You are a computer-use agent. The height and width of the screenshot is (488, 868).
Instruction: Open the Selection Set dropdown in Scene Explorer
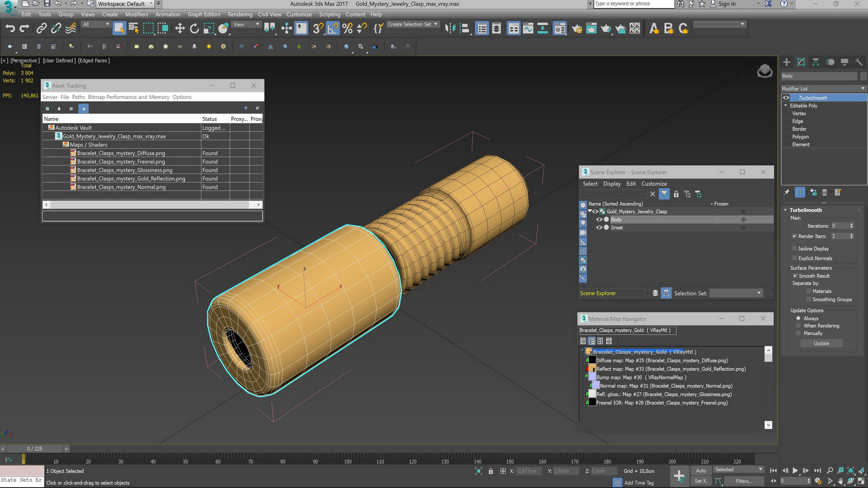click(736, 293)
